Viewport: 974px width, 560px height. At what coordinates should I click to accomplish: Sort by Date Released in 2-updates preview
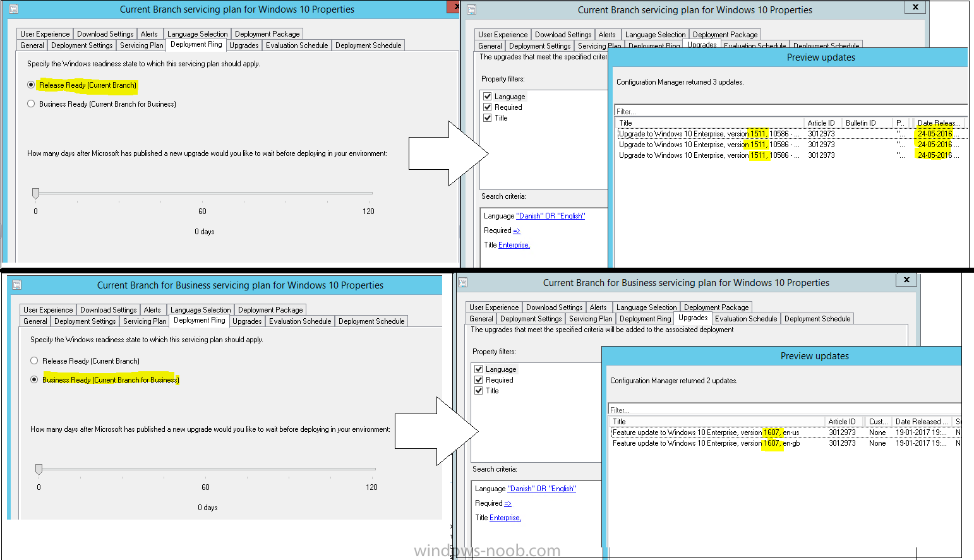point(922,422)
